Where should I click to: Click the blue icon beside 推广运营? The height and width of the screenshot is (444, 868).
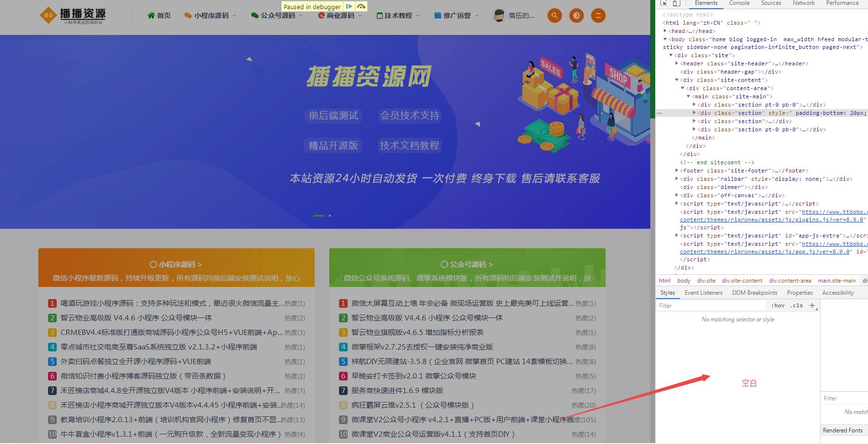pos(438,16)
